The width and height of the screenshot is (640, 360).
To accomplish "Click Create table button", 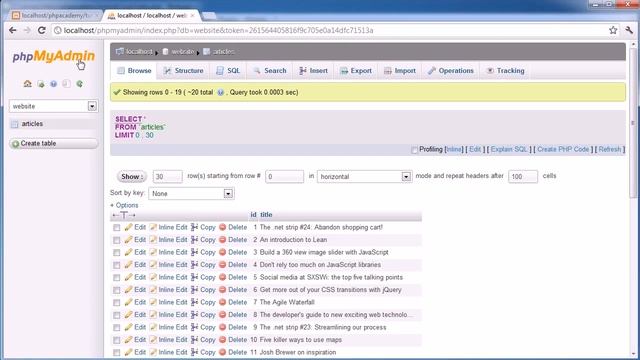I will 53,144.
